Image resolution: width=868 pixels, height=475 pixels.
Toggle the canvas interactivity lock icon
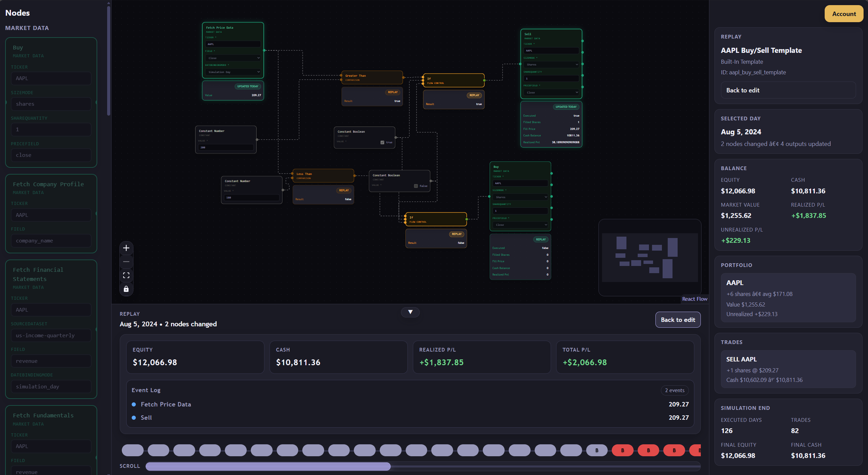click(x=126, y=289)
